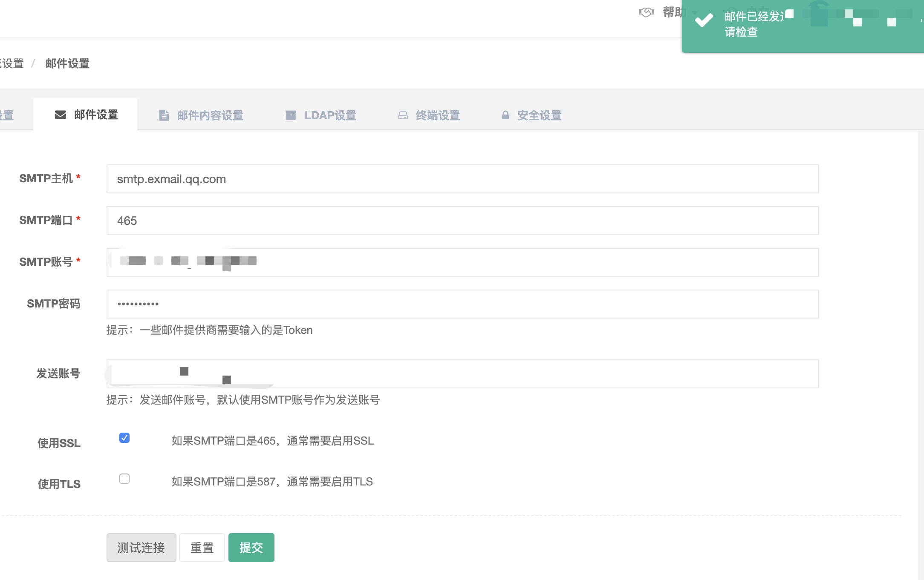
Task: Click the lock icon on 安全设置 tab
Action: pos(505,115)
